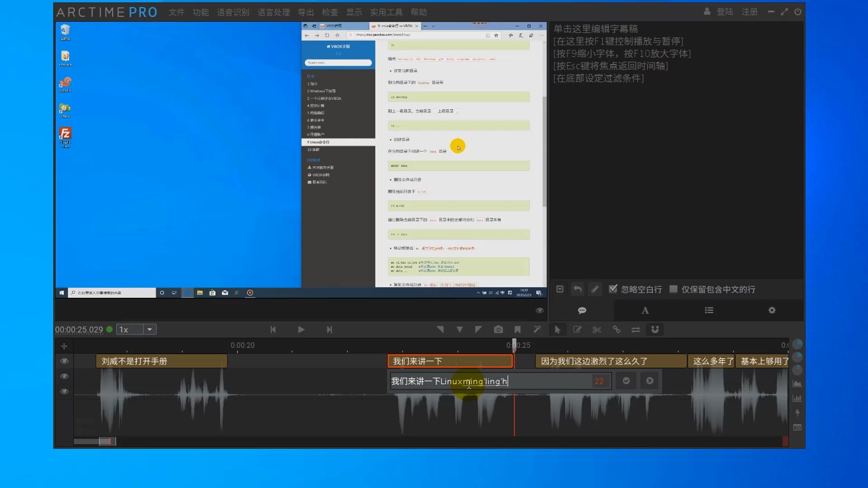Open the 实用工具 menu
This screenshot has height=488, width=868.
pos(386,12)
